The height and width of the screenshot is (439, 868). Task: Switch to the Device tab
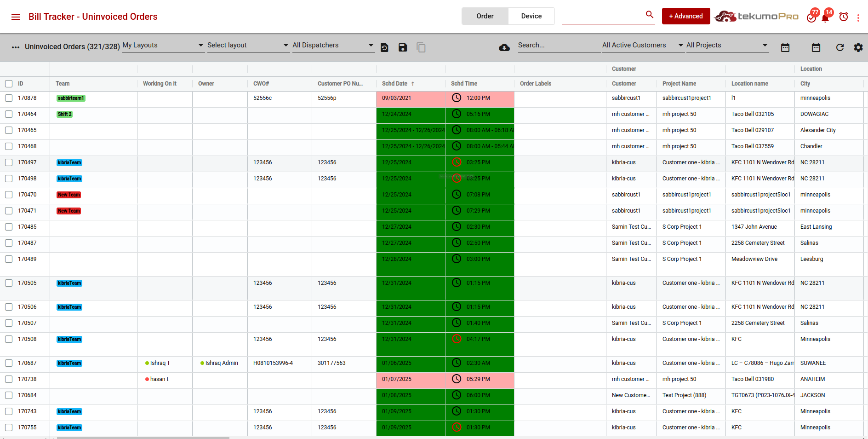[531, 16]
